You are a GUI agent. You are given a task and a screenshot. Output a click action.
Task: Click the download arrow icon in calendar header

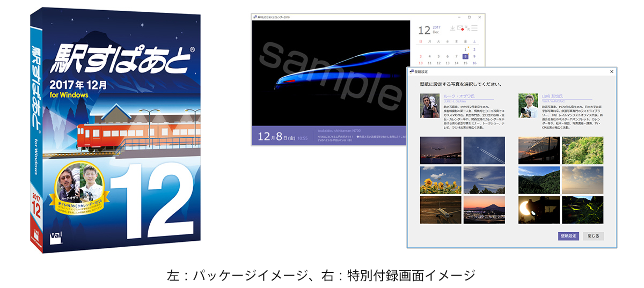(452, 28)
